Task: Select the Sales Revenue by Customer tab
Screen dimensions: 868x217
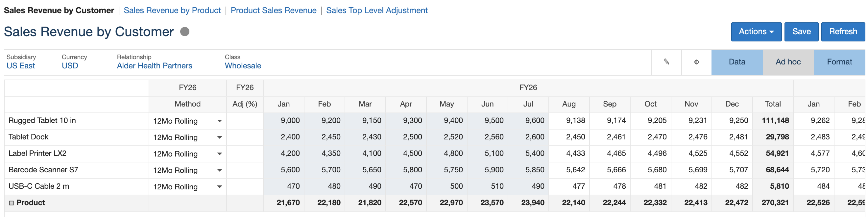Action: [59, 11]
